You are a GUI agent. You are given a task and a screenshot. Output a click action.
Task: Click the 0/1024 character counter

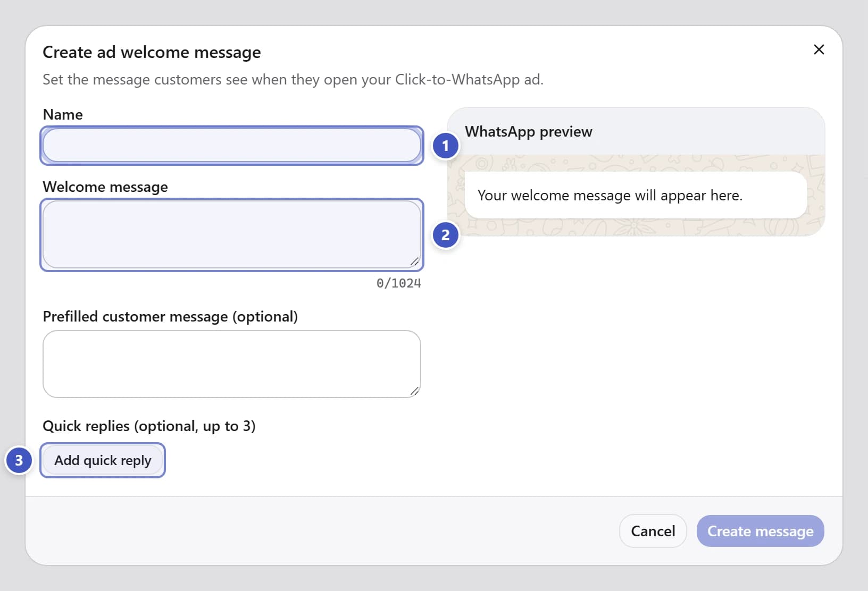(x=398, y=283)
